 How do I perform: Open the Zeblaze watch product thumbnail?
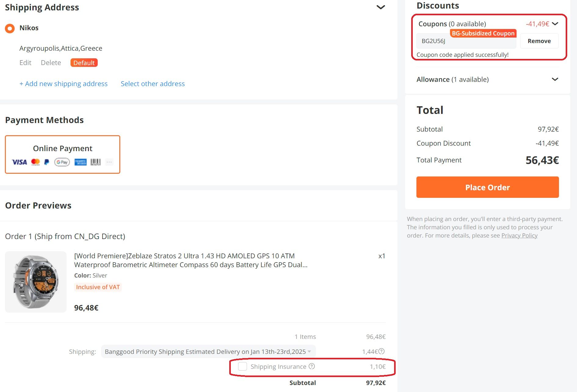[36, 282]
